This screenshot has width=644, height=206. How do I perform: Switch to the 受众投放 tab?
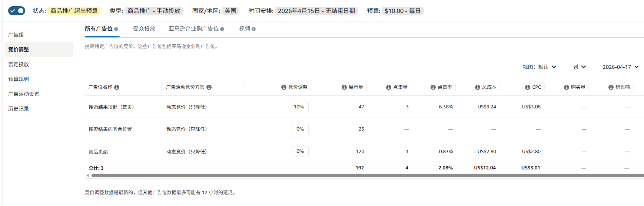point(144,29)
